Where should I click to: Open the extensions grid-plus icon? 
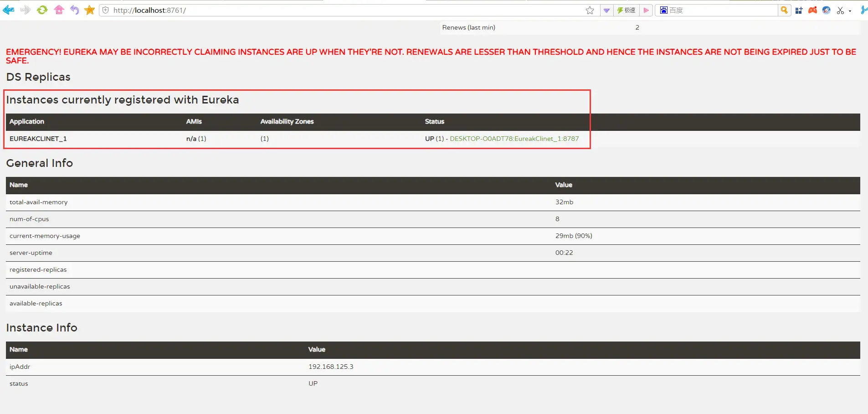pyautogui.click(x=799, y=10)
